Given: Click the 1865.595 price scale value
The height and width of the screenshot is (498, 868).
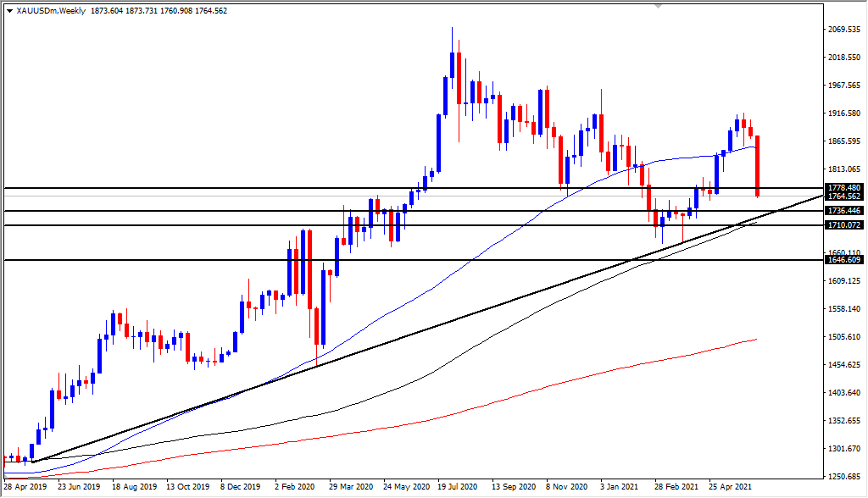Looking at the screenshot, I should point(844,141).
